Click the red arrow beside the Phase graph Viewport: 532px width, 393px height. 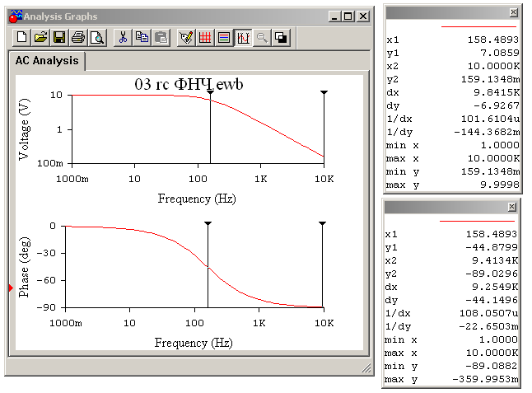[x=11, y=288]
